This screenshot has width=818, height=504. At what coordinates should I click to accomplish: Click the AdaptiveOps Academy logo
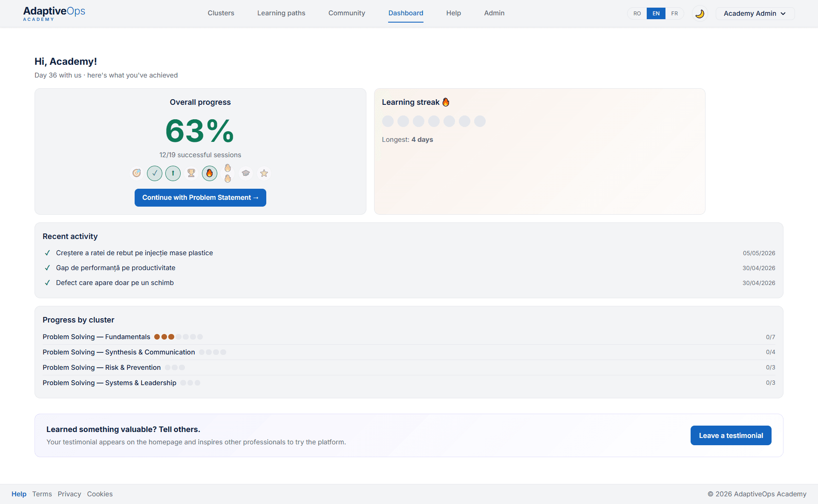[54, 13]
